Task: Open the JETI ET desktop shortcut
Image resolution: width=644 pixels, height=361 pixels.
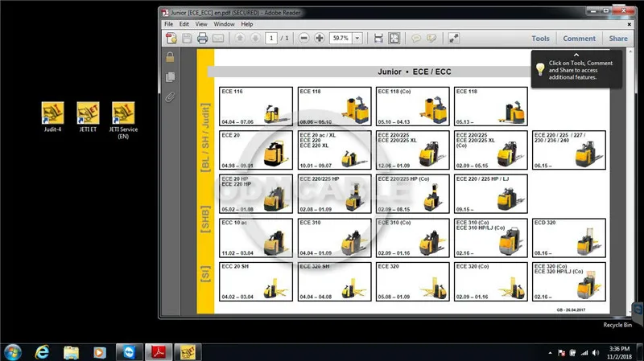Action: pyautogui.click(x=88, y=117)
